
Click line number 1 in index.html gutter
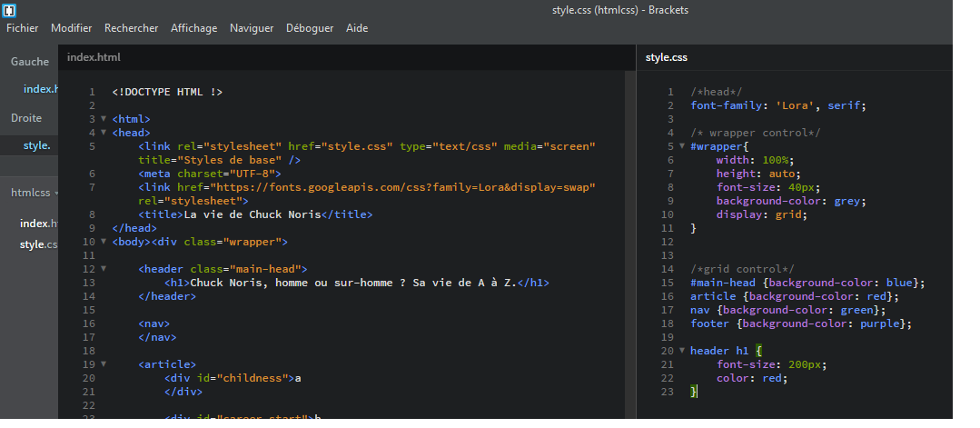[x=92, y=92]
